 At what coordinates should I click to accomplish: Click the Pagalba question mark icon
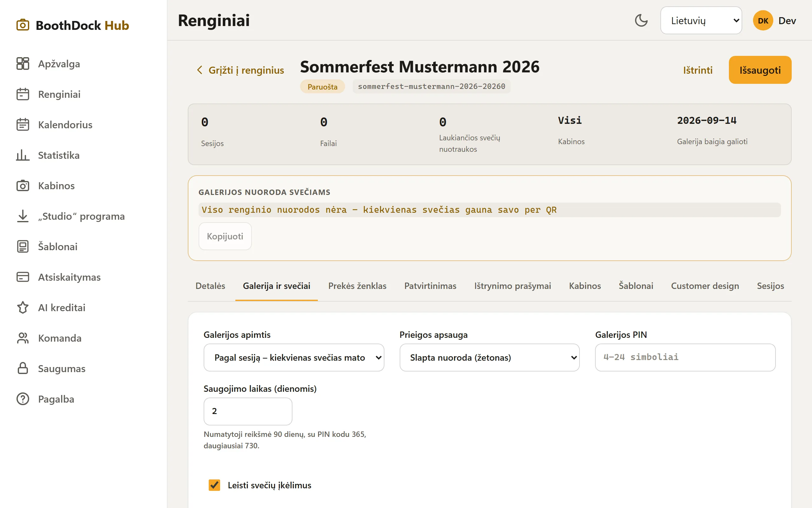click(x=23, y=399)
